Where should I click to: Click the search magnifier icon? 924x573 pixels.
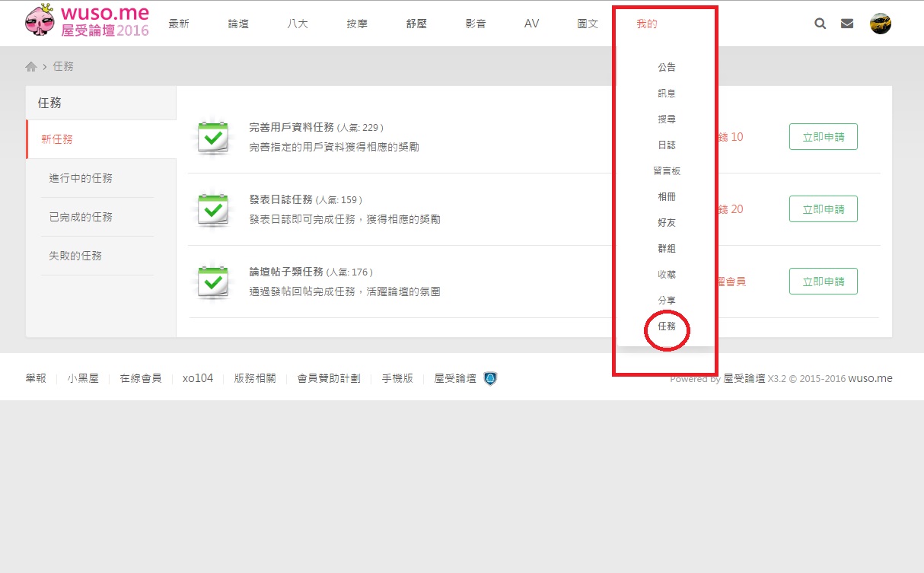pos(820,24)
